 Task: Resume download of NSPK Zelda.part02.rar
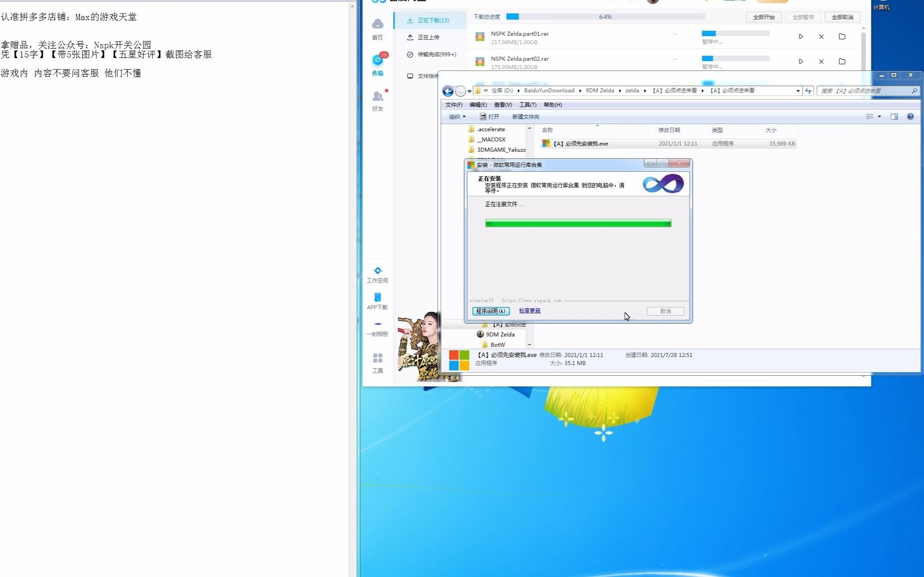tap(801, 62)
